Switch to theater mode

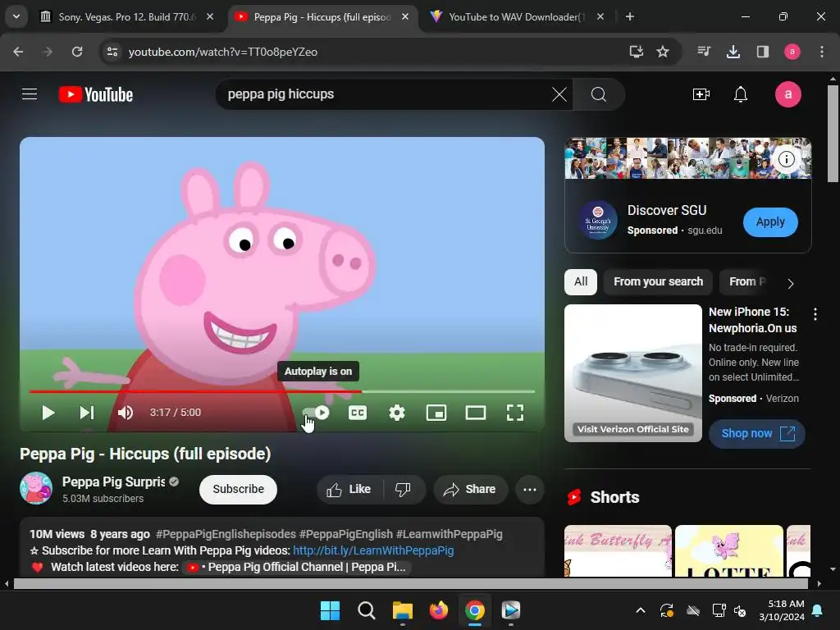pyautogui.click(x=476, y=413)
